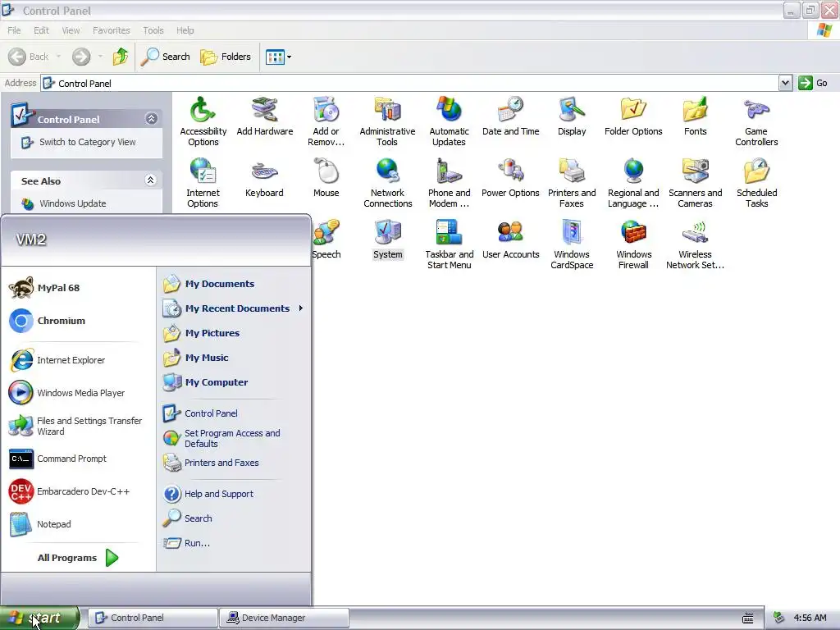Select the System applet icon
Screen dimensions: 840x630
point(387,240)
